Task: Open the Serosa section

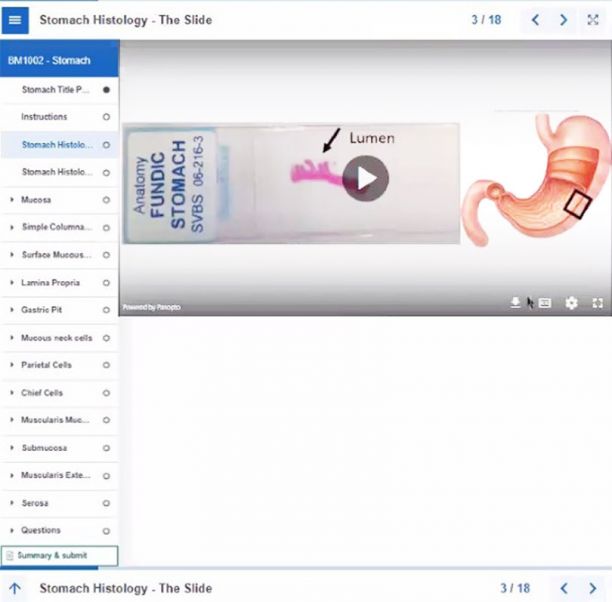Action: tap(60, 503)
